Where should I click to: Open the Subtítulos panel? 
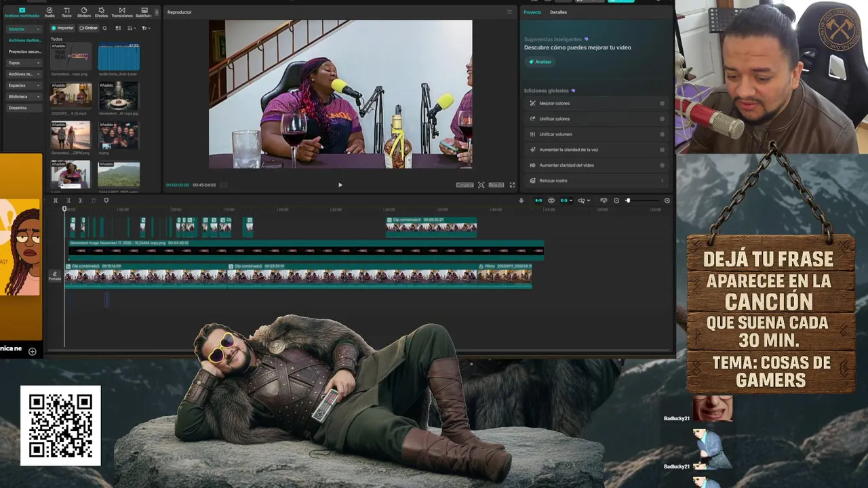pyautogui.click(x=144, y=12)
